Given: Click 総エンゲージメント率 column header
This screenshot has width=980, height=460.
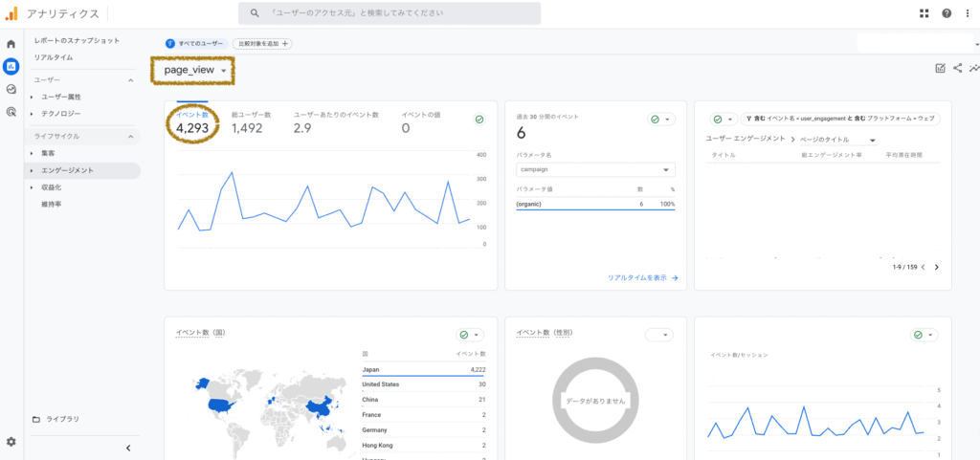Looking at the screenshot, I should tap(832, 155).
